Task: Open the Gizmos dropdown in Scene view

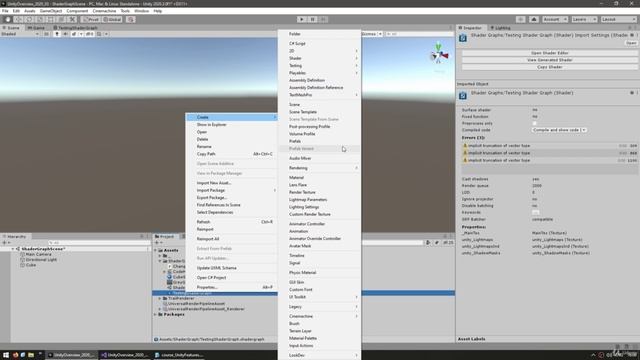Action: (371, 34)
